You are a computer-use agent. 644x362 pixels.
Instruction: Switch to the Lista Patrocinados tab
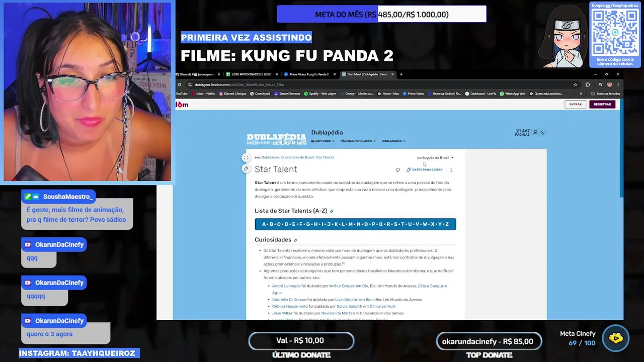[251, 74]
